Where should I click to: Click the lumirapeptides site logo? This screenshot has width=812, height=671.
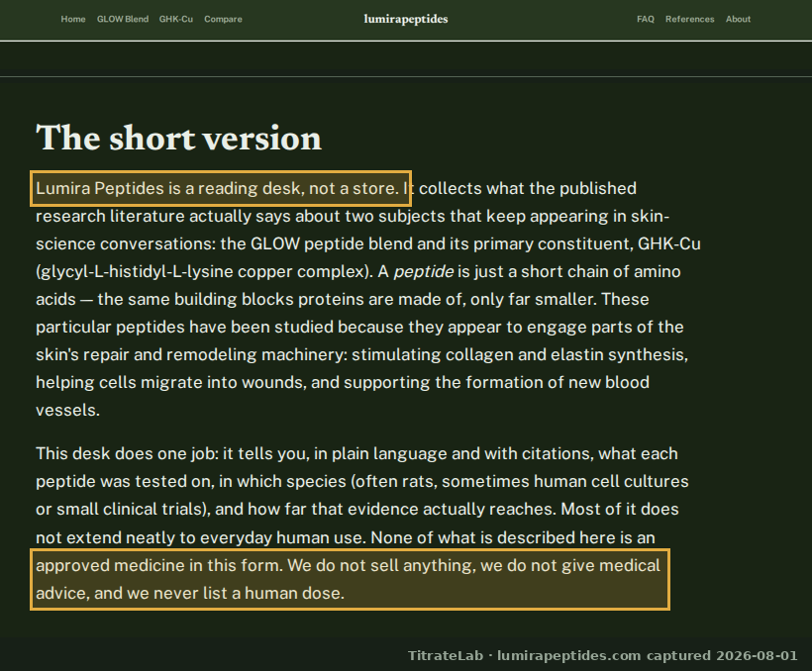pyautogui.click(x=406, y=19)
